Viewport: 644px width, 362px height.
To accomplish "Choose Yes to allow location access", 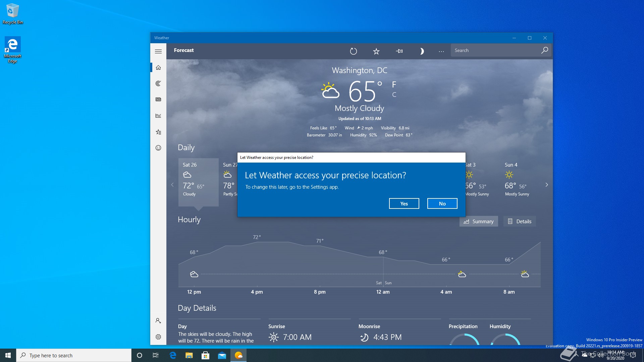I will point(404,203).
